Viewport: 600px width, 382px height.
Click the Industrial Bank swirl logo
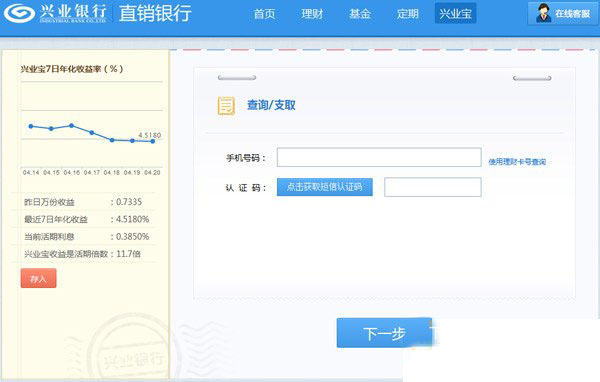(19, 13)
